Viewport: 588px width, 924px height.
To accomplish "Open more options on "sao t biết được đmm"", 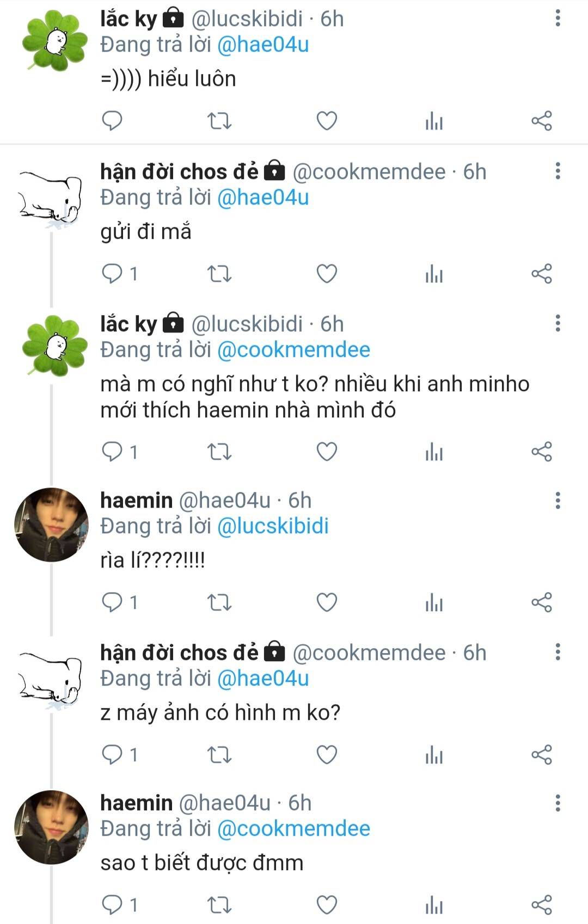I will [558, 803].
